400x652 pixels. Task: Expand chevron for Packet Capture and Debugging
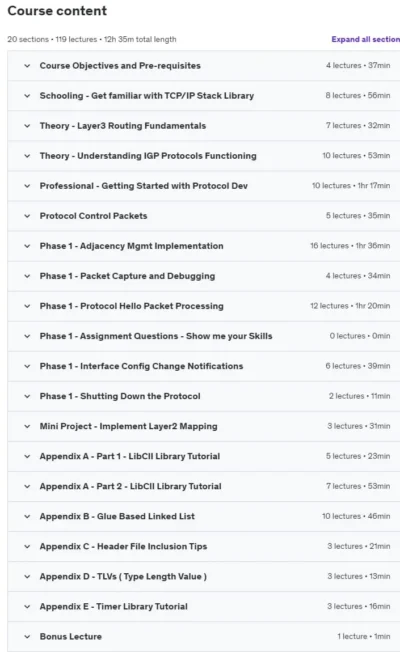[27, 276]
